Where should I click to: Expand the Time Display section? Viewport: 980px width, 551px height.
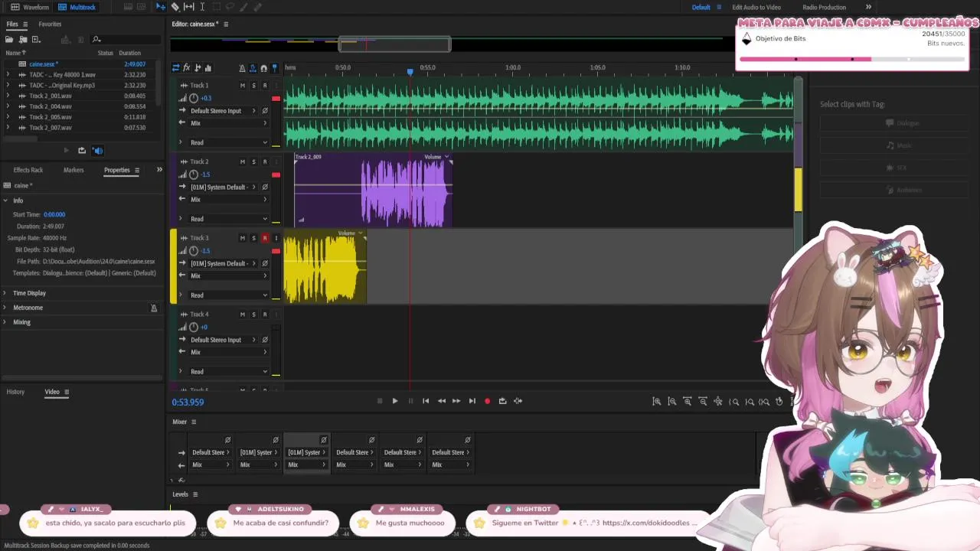click(x=5, y=293)
